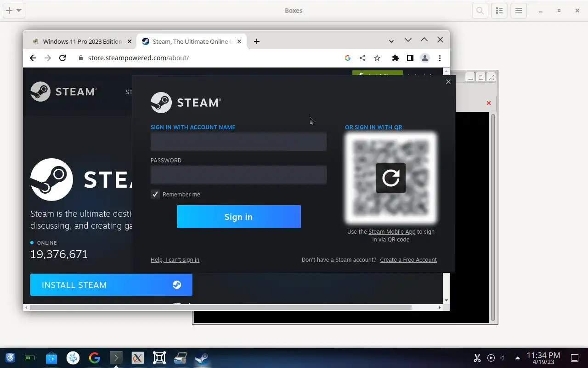Click the Steam logo in sign-in dialog
588x368 pixels.
186,103
